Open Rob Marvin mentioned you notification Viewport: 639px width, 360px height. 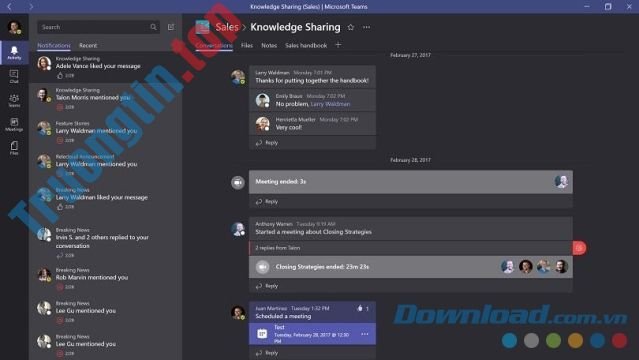click(x=105, y=278)
